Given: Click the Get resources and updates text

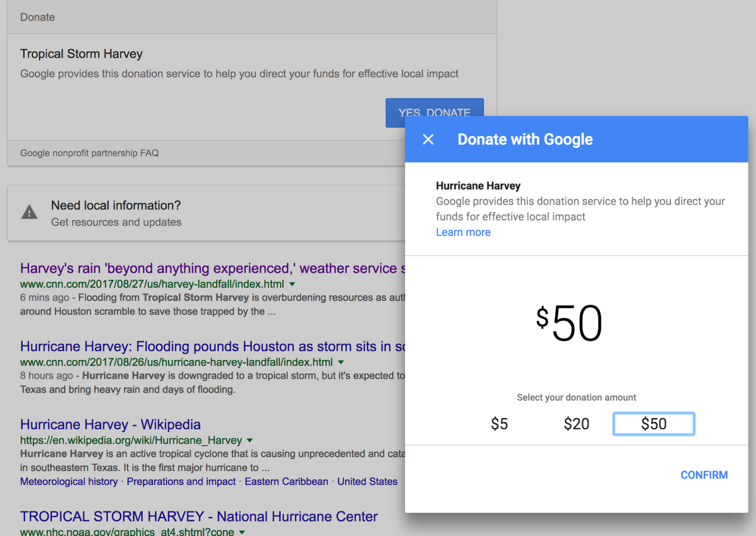Looking at the screenshot, I should click(116, 222).
